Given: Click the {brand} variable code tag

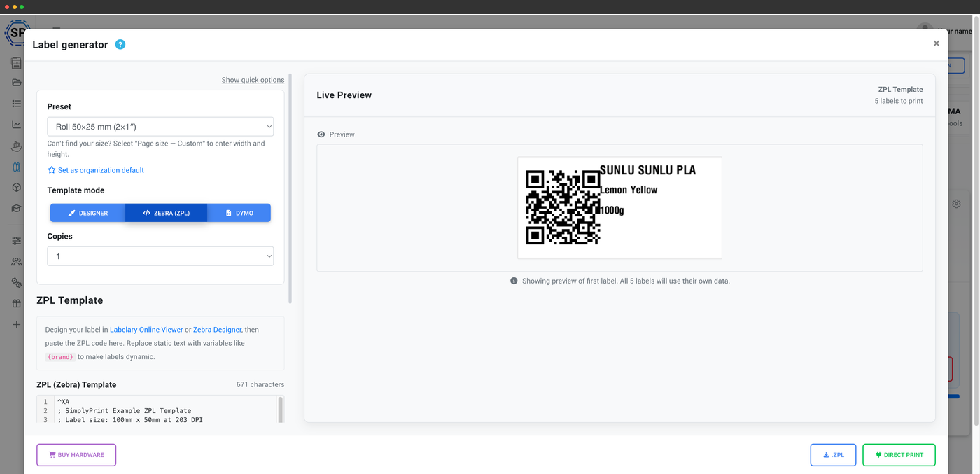Looking at the screenshot, I should click(60, 357).
